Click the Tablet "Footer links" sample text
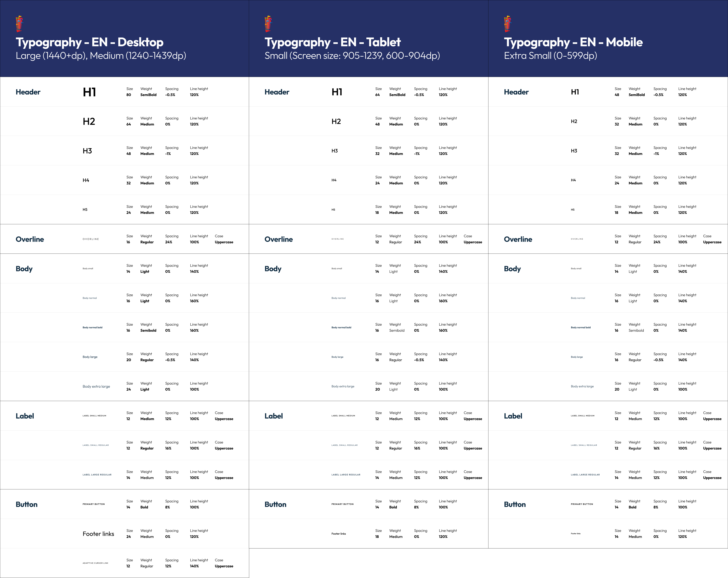 (x=339, y=534)
